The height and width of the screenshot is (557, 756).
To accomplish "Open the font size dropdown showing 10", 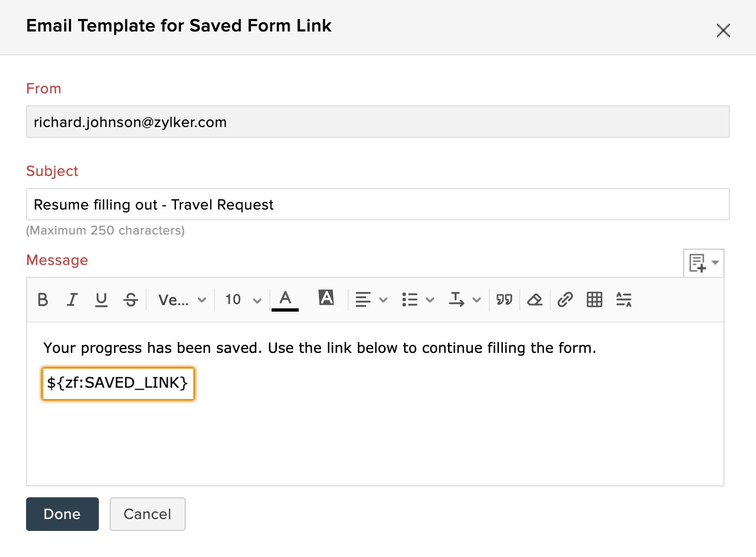I will [x=243, y=300].
